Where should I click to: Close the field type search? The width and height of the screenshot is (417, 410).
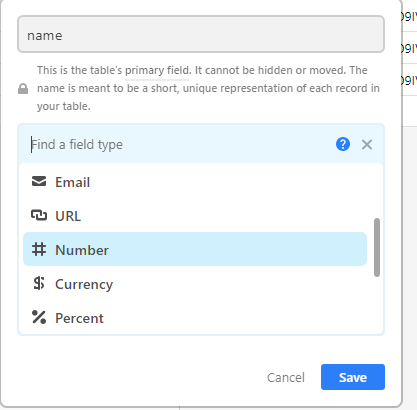point(367,145)
